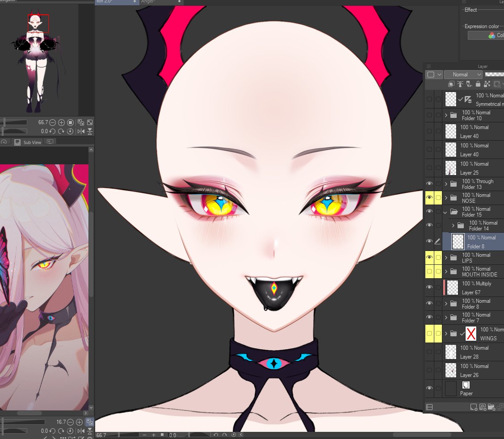Screen dimensions: 504x439
Task: Select the Rin 2.0 canvas tab
Action: [x=117, y=2]
